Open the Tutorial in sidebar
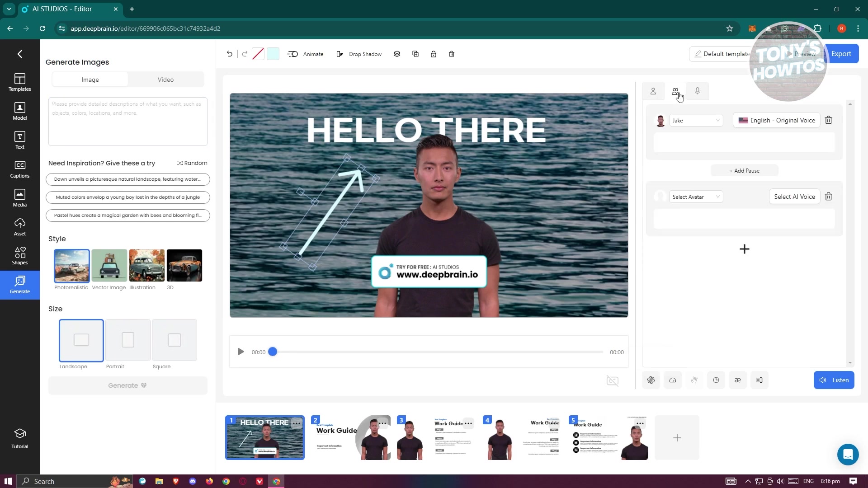 [x=19, y=438]
